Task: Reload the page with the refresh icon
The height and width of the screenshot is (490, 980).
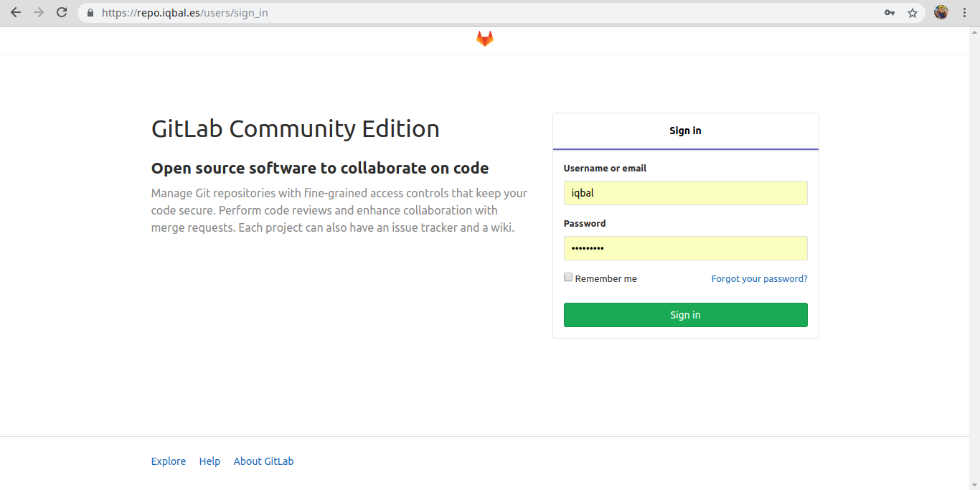Action: click(62, 12)
